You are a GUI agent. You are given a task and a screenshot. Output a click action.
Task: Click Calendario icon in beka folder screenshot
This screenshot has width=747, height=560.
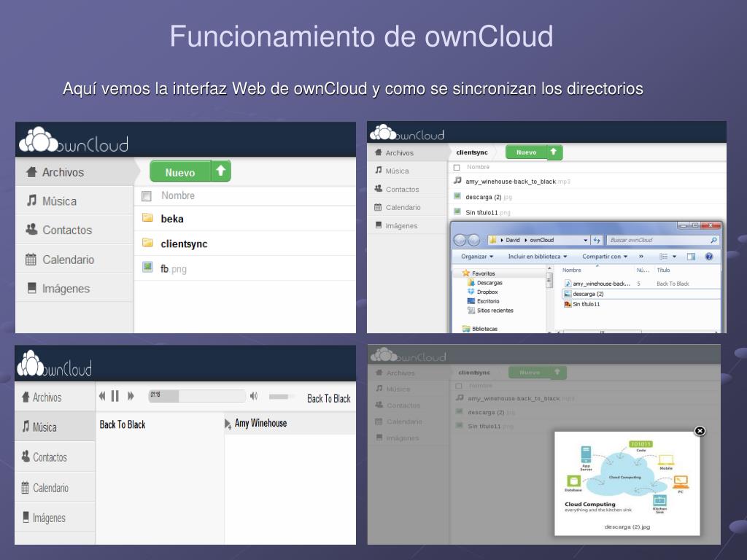[x=31, y=260]
